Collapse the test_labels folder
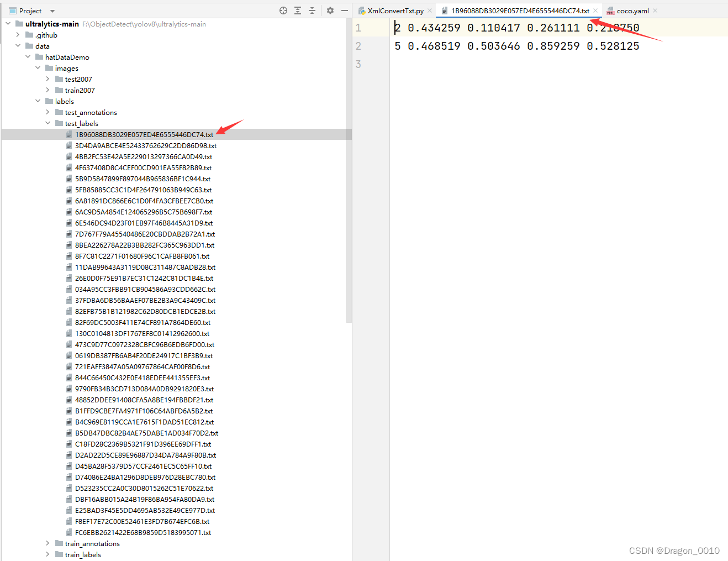Image resolution: width=728 pixels, height=561 pixels. (x=48, y=123)
